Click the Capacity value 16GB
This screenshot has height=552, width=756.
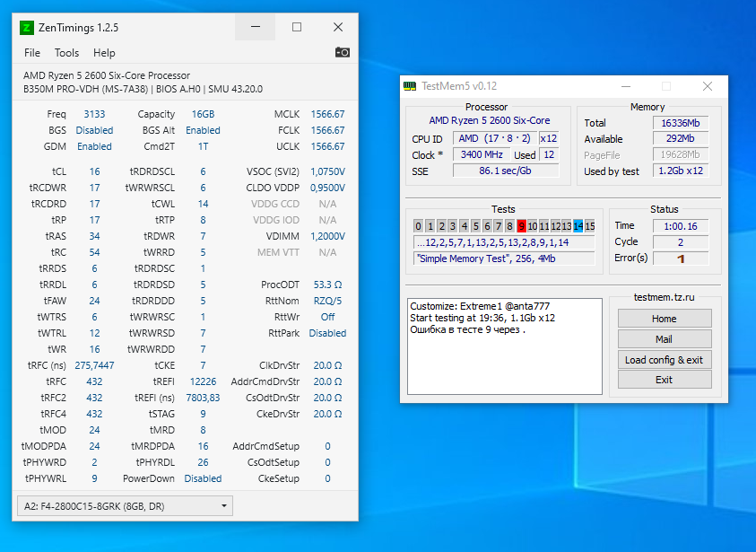[203, 114]
